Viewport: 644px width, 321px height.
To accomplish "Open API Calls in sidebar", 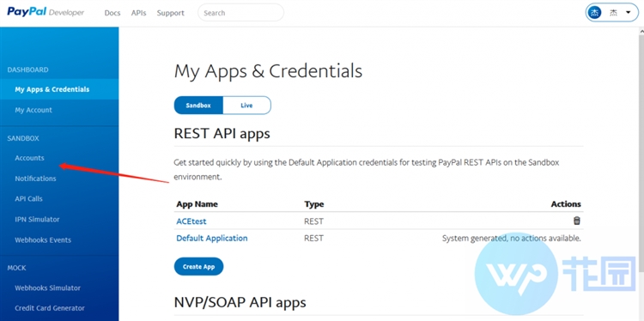I will coord(28,198).
